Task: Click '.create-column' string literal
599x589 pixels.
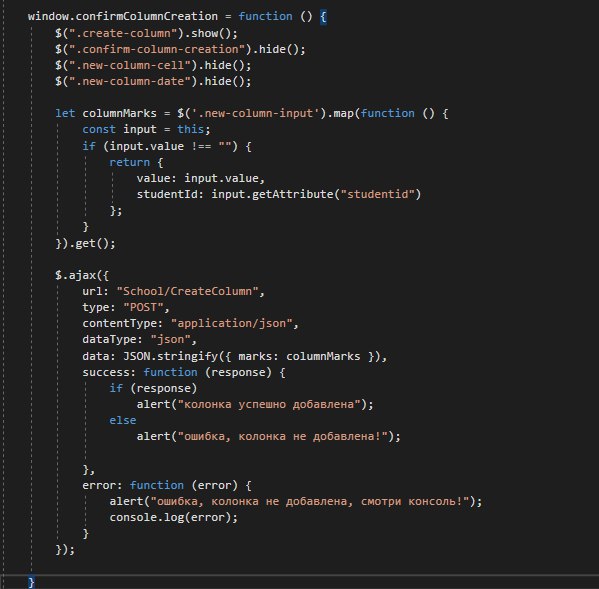Action: click(x=123, y=33)
